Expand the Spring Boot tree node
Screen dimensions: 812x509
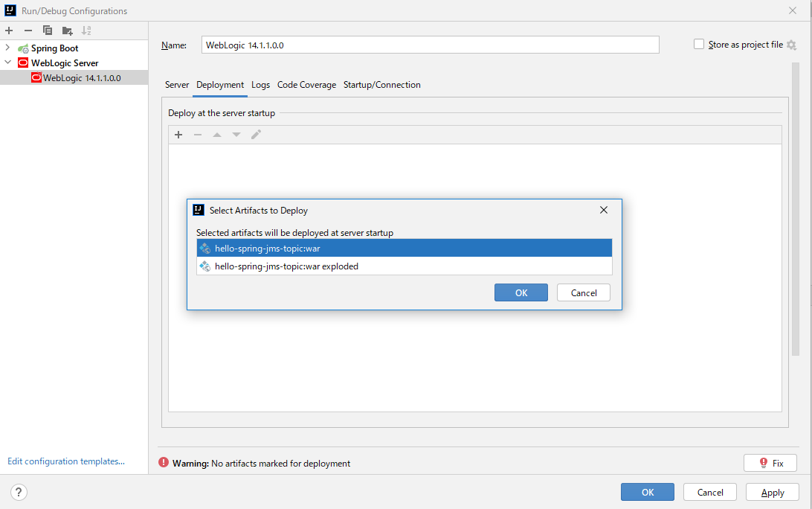coord(7,48)
